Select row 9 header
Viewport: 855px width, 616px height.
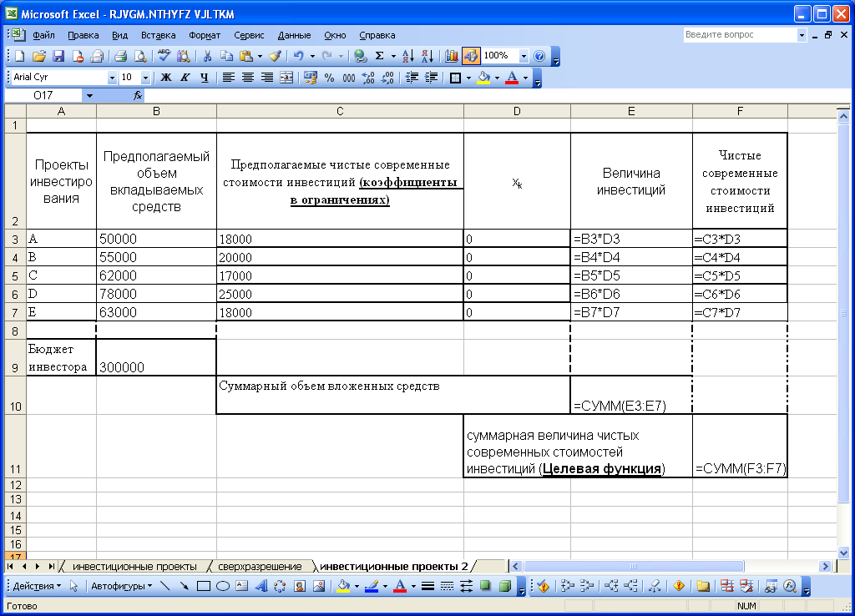pos(15,357)
